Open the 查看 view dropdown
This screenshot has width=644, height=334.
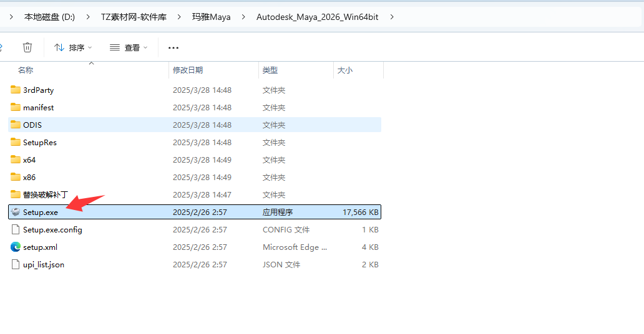click(129, 47)
